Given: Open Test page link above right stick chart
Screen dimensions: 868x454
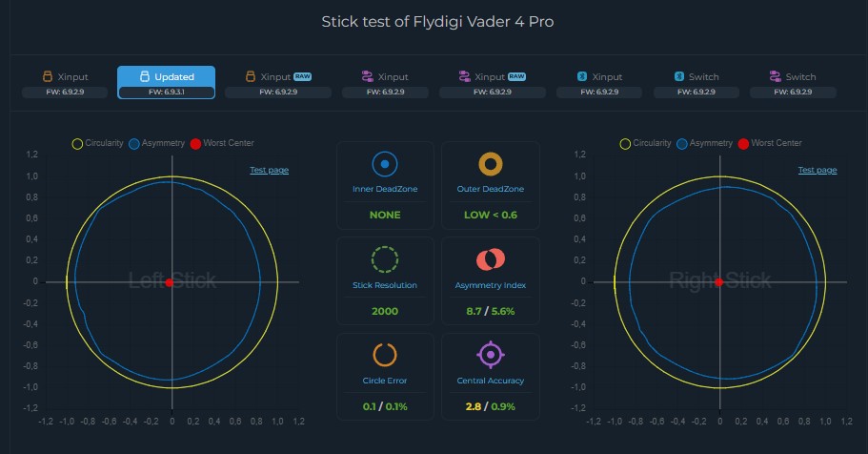Looking at the screenshot, I should click(x=818, y=170).
